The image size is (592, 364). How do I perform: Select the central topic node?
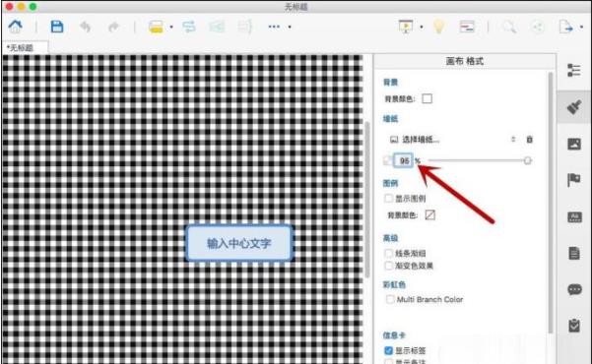coord(239,243)
